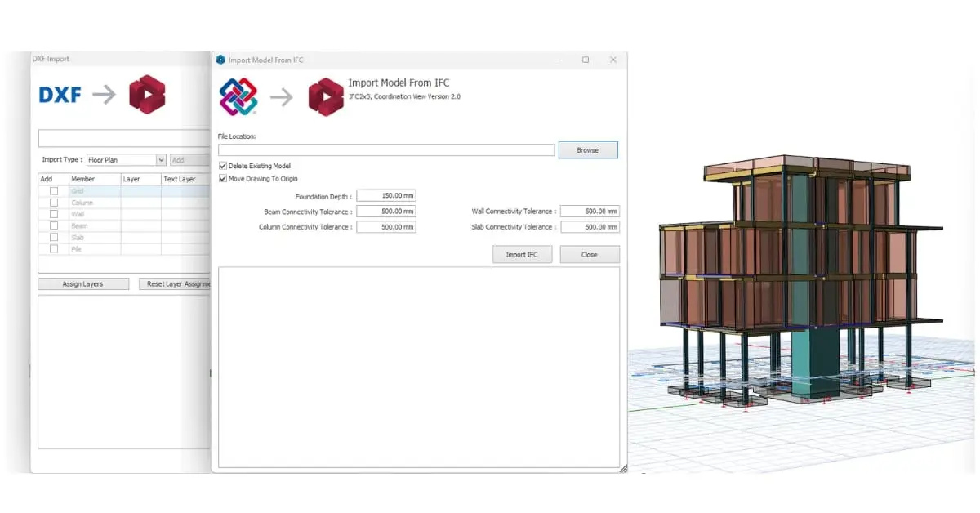Click the Foundation Depth value field
This screenshot has height=513, width=980.
point(386,196)
